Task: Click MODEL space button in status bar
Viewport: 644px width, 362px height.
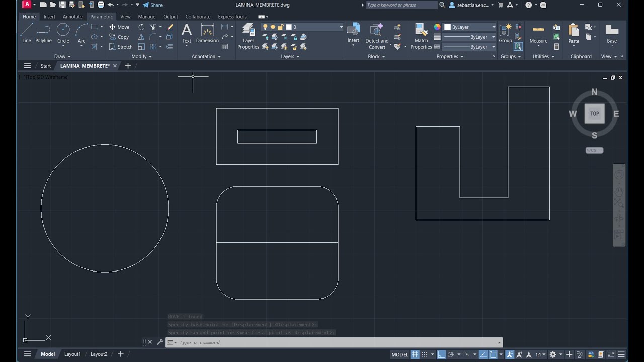Action: (x=399, y=354)
